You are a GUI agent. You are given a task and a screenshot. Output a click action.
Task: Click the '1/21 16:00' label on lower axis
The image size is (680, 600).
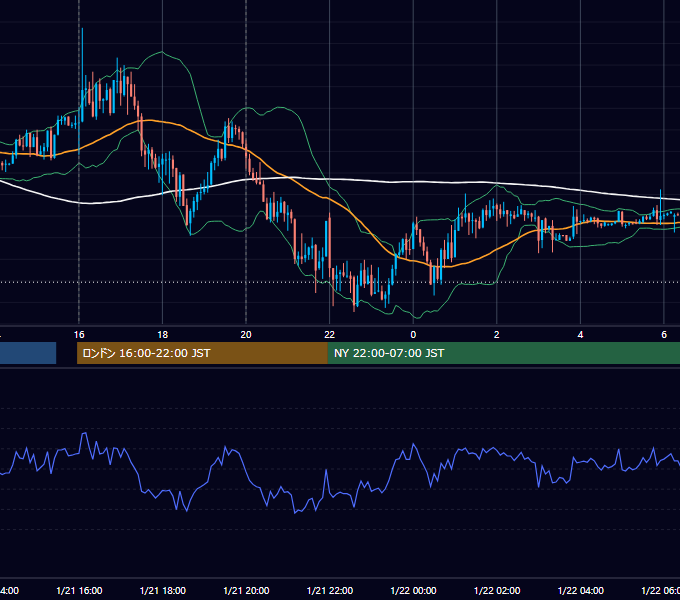79,590
